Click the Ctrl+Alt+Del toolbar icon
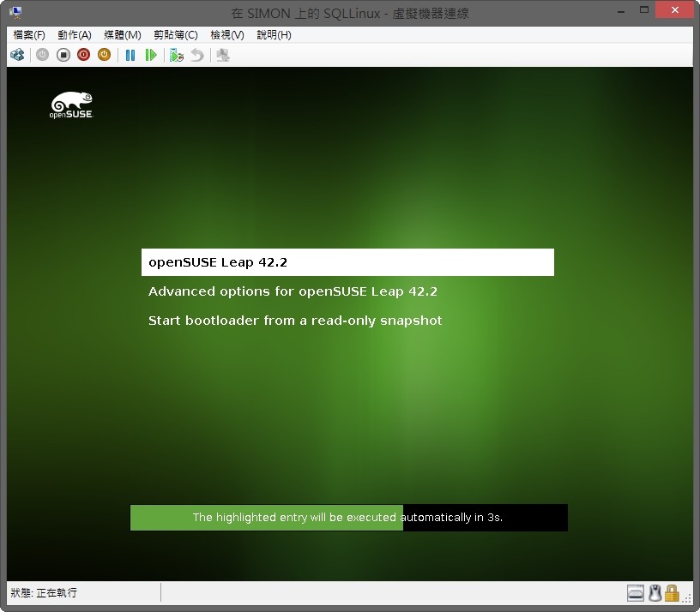700x612 pixels. point(17,56)
